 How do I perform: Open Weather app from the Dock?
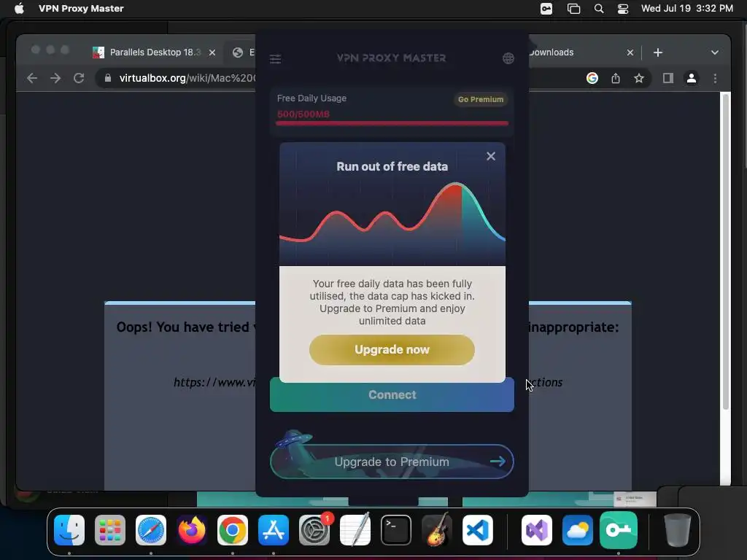pos(578,530)
